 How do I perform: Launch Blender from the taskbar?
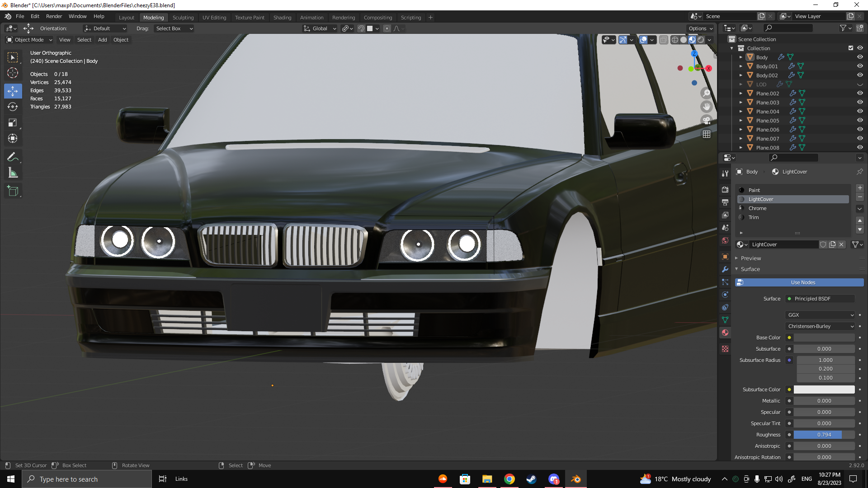(x=576, y=479)
